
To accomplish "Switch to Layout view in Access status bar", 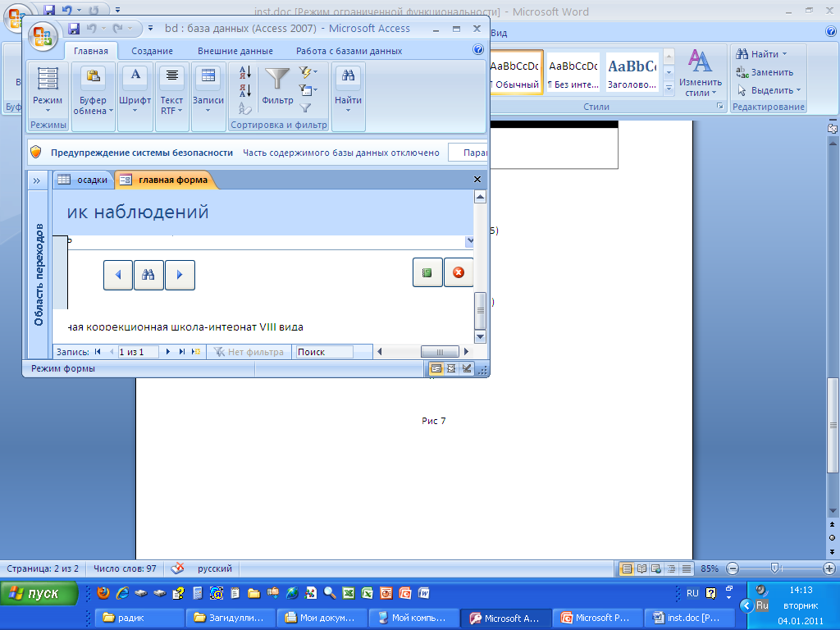I will pyautogui.click(x=451, y=368).
